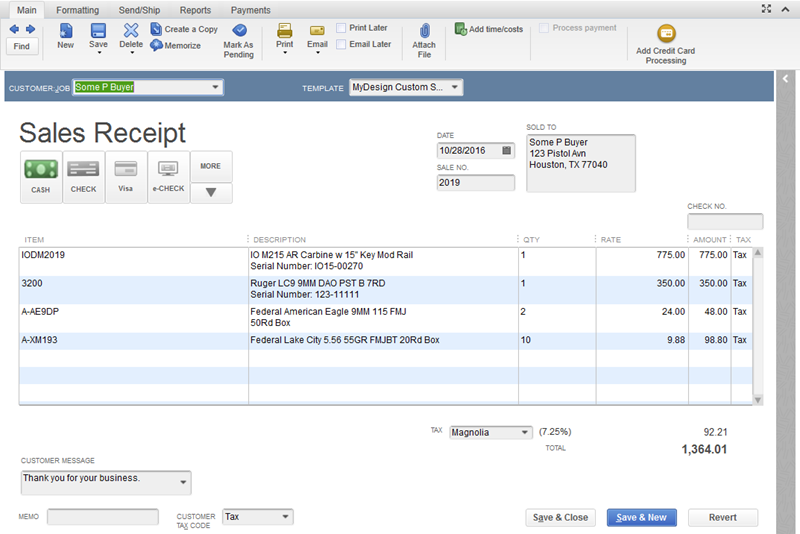Image resolution: width=800 pixels, height=534 pixels.
Task: Expand the MORE payment methods arrow
Action: 211,193
